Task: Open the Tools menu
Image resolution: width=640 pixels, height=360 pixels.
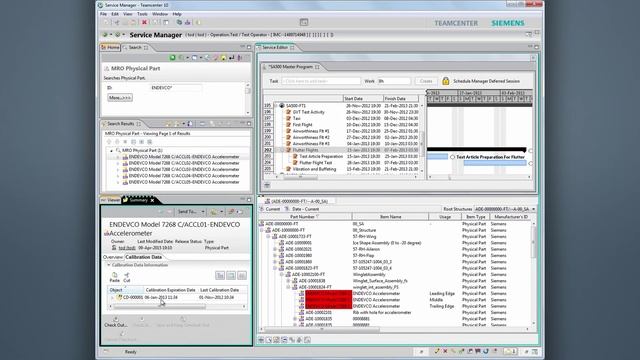Action: (x=142, y=14)
